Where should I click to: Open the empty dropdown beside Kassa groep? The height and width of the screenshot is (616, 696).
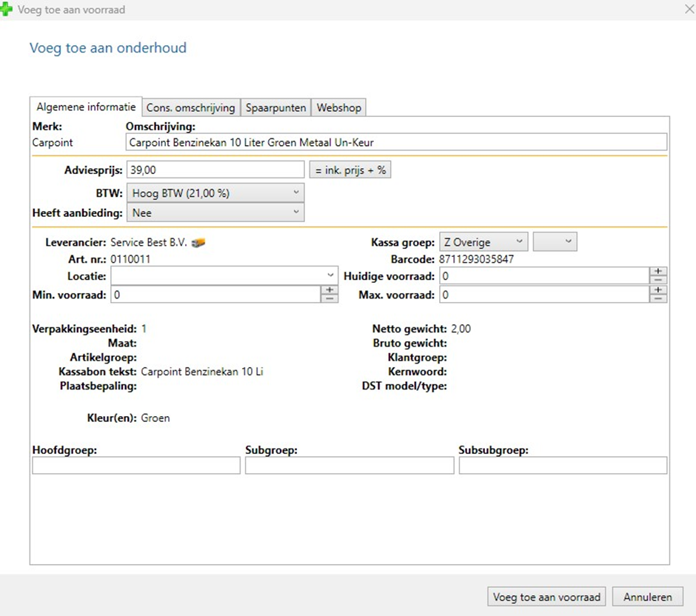tap(555, 242)
